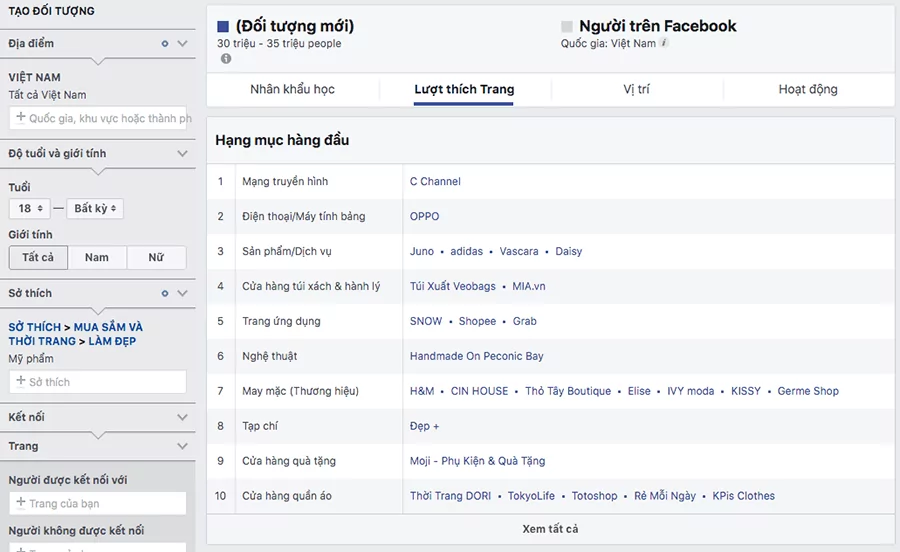This screenshot has width=900, height=552.
Task: Click the Trang của bạn input field
Action: [x=98, y=503]
